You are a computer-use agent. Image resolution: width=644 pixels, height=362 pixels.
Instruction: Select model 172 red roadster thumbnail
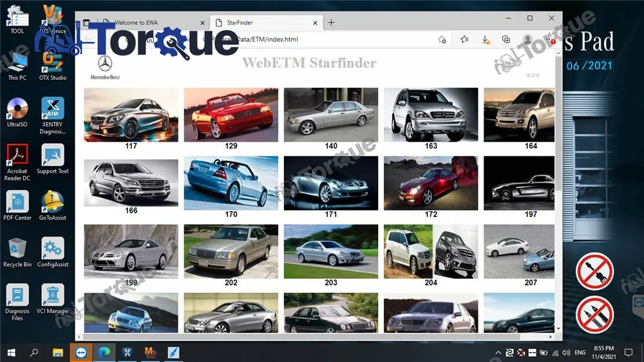[x=431, y=183]
